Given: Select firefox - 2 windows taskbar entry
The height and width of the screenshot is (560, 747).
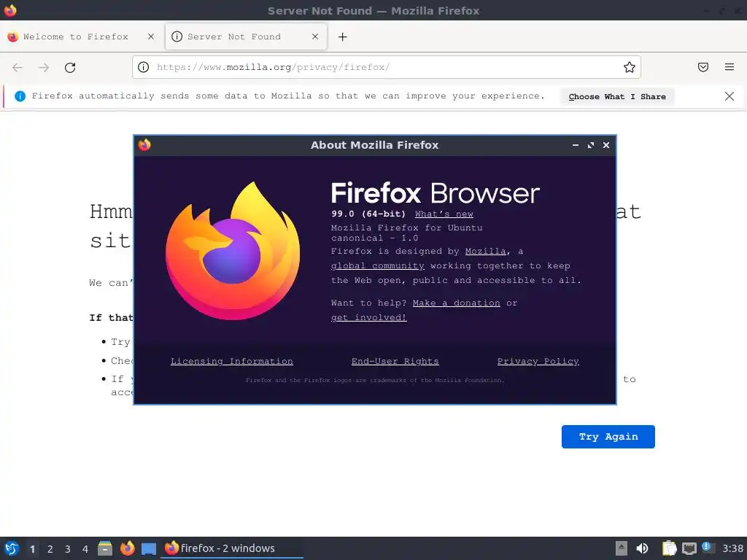Looking at the screenshot, I should pos(233,548).
